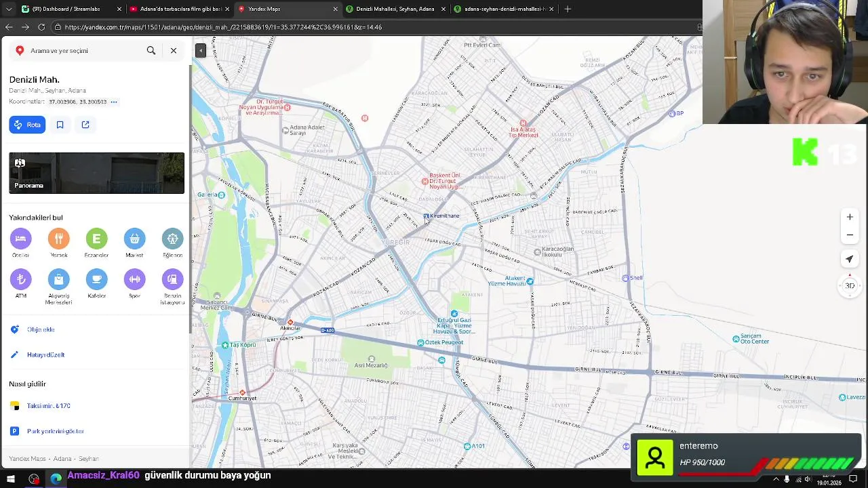Screen dimensions: 868x488
Task: Save Denizli Mah. with bookmark icon
Action: [60, 125]
